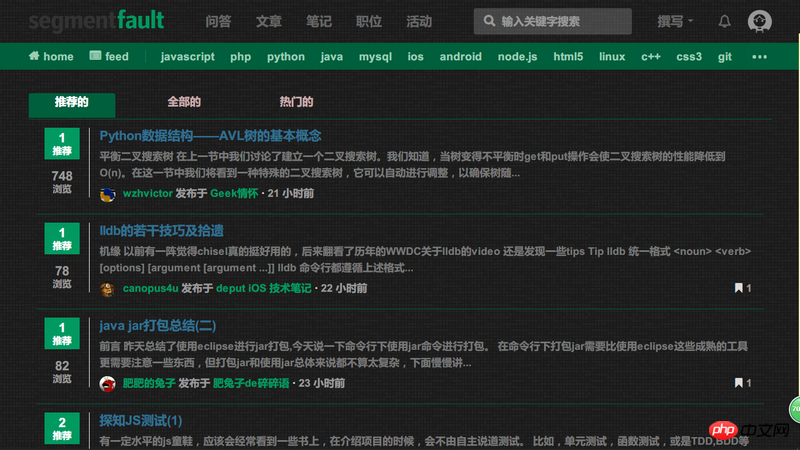800x450 pixels.
Task: Open article Python数据结构——AVL树的基本概念
Action: (x=210, y=136)
